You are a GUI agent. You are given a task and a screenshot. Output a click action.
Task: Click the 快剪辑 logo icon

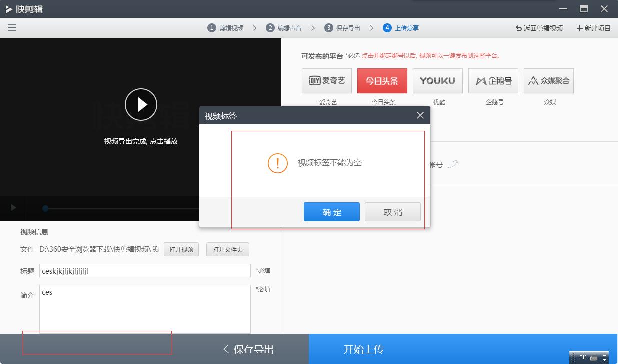click(x=8, y=8)
